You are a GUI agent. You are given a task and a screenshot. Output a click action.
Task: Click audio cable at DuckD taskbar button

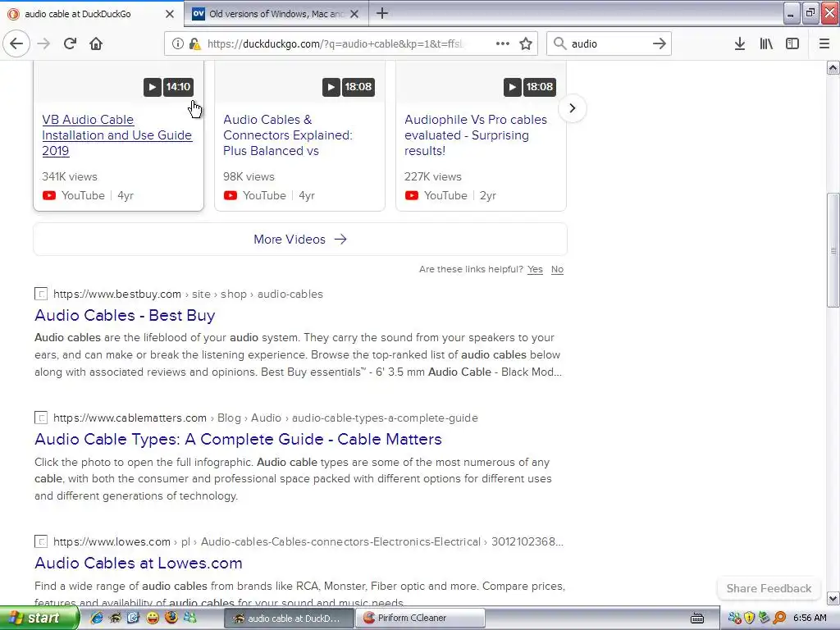coord(288,619)
